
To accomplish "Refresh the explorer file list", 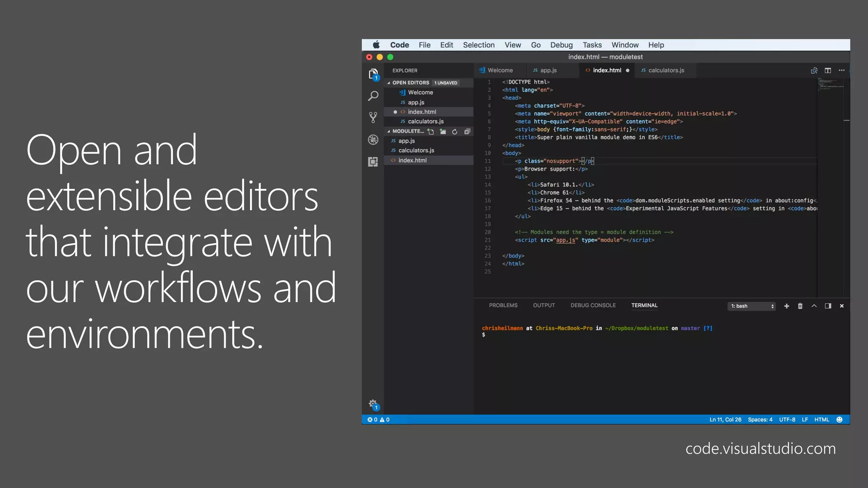I will pyautogui.click(x=455, y=132).
